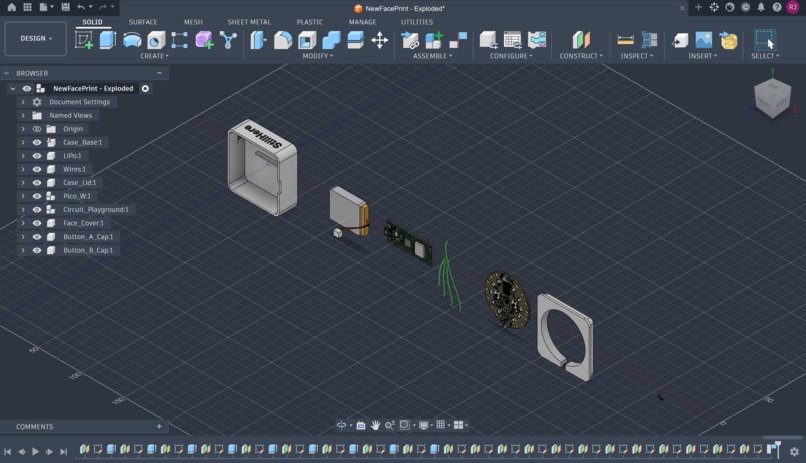Hide the Circuit_Playground:1 component
This screenshot has width=806, height=463.
coord(37,210)
